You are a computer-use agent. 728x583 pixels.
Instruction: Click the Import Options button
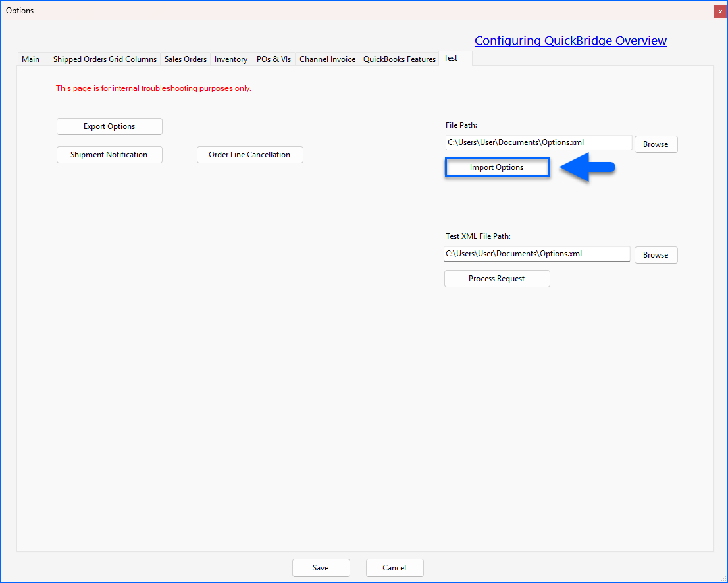(497, 167)
